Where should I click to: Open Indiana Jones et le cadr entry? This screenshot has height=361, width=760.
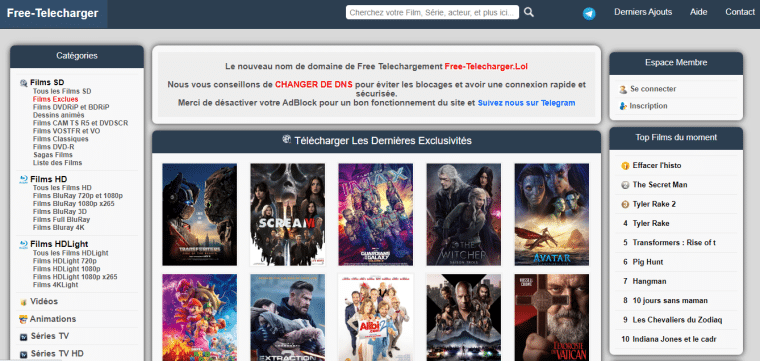[x=674, y=340]
